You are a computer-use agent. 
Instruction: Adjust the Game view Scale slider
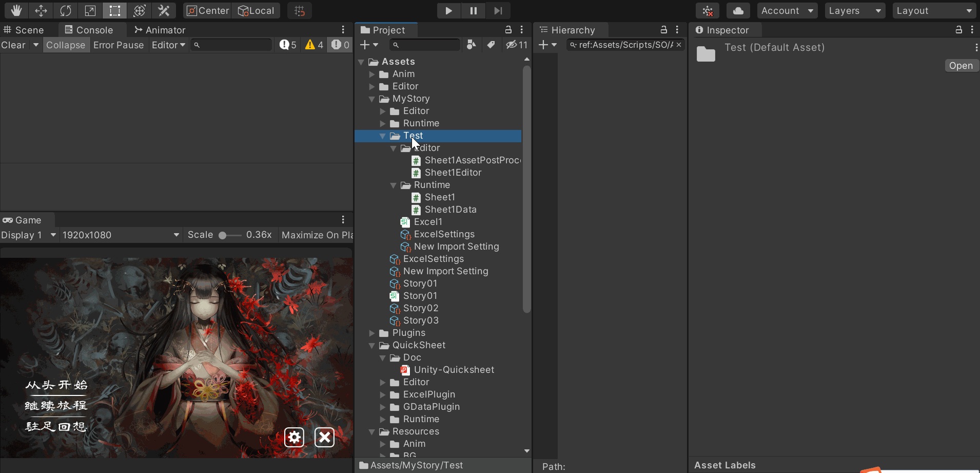[x=229, y=235]
